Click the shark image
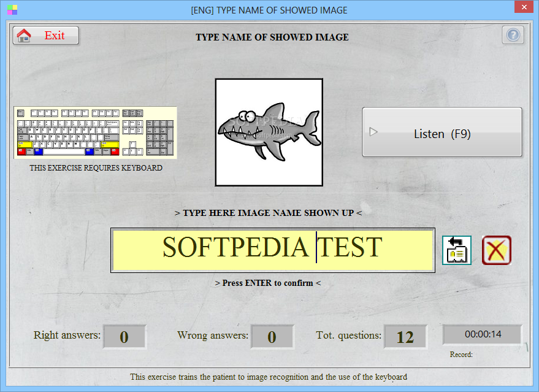Image resolution: width=539 pixels, height=392 pixels. click(x=269, y=133)
